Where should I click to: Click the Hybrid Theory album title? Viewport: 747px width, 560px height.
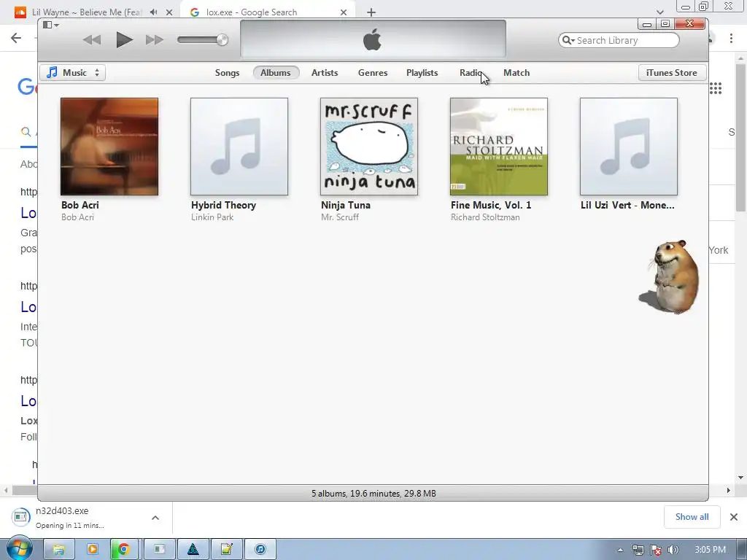[x=223, y=205]
